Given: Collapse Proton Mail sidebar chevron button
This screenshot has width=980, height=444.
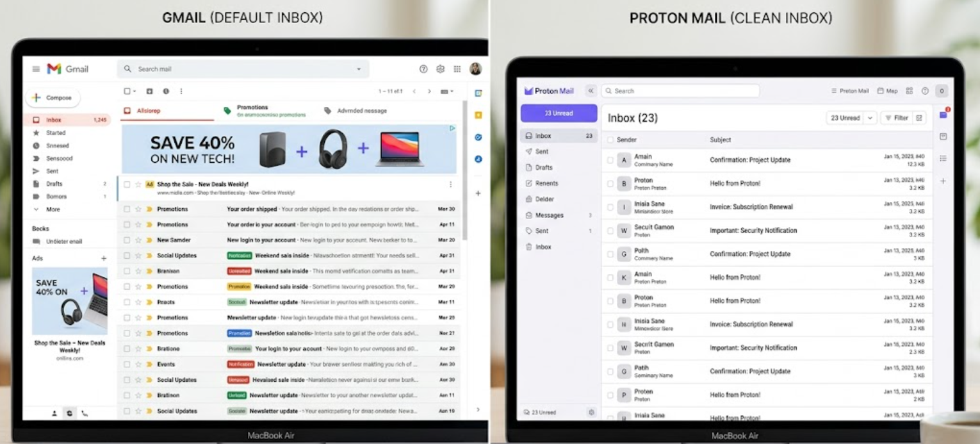Looking at the screenshot, I should (x=591, y=91).
